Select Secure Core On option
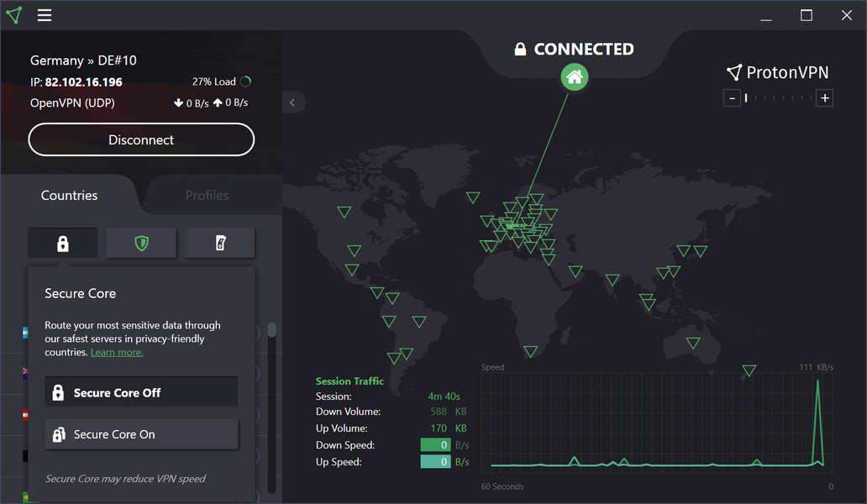 [141, 434]
